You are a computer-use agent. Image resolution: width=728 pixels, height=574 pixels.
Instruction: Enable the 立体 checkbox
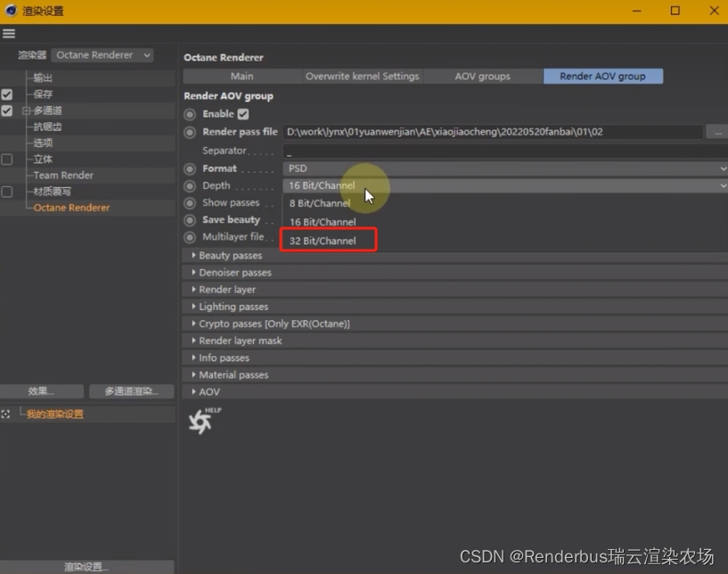click(x=6, y=160)
